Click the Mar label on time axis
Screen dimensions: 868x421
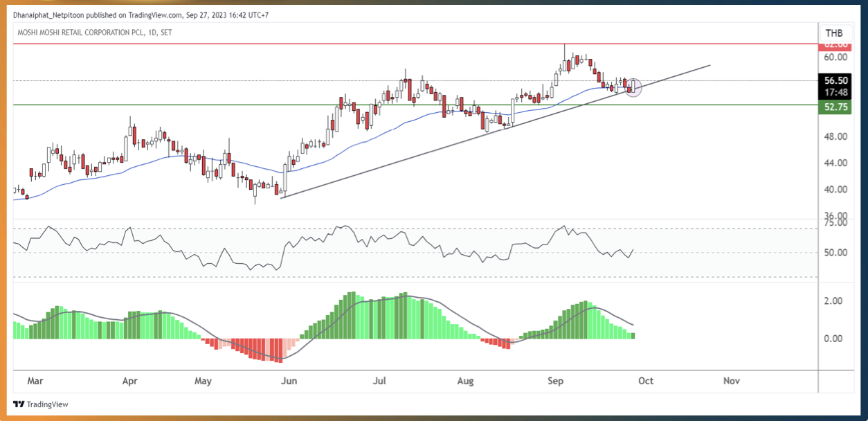pos(35,381)
